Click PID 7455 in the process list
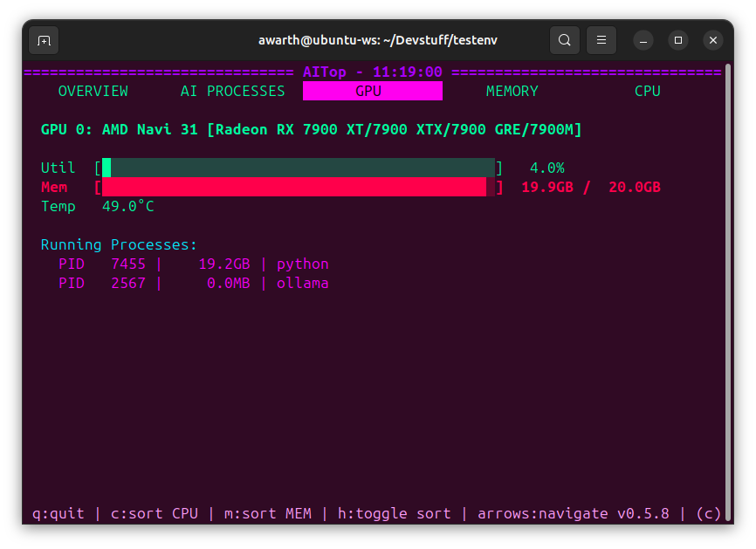The image size is (756, 549). 102,264
